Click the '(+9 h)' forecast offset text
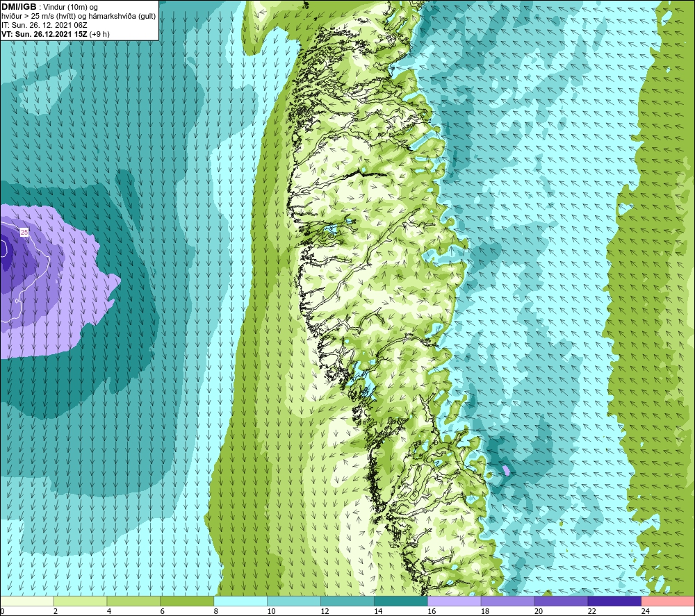Viewport: 695px width, 616px height. (x=99, y=34)
